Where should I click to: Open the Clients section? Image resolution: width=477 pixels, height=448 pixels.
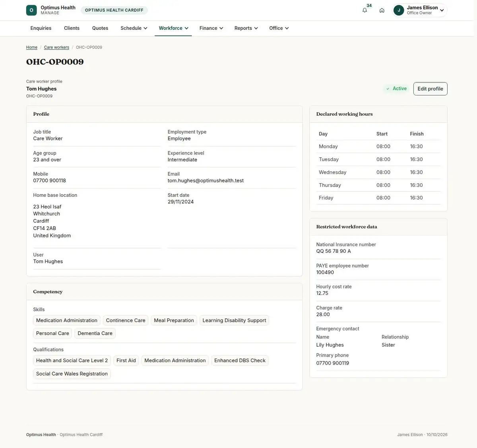pos(72,28)
